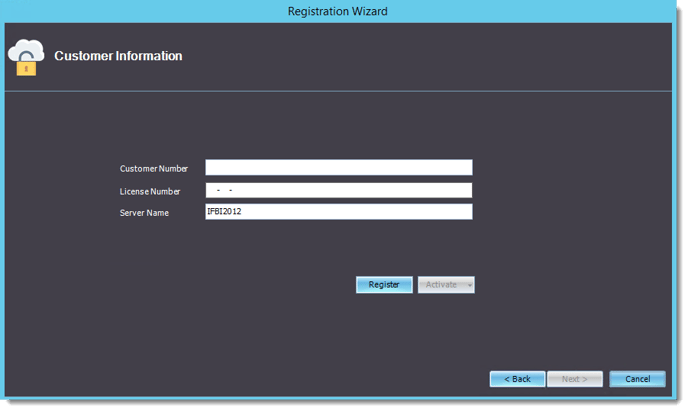
Task: Click the License Number label
Action: (150, 192)
